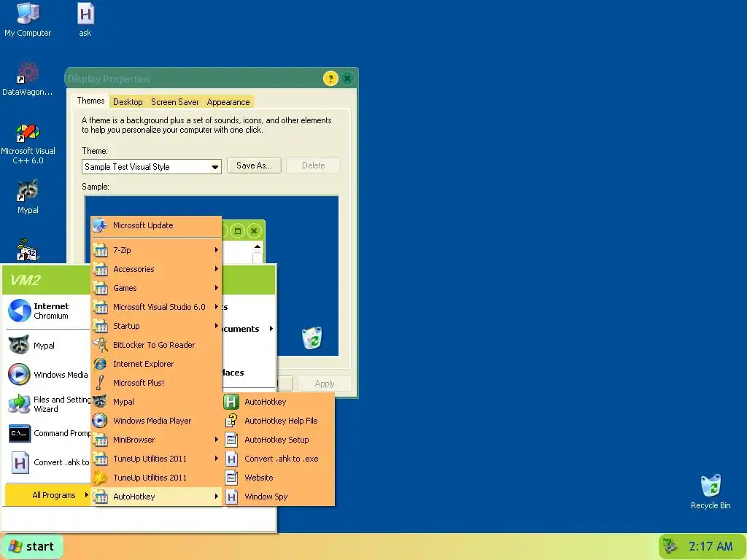Expand the Accessories program folder
747x560 pixels.
coord(156,269)
